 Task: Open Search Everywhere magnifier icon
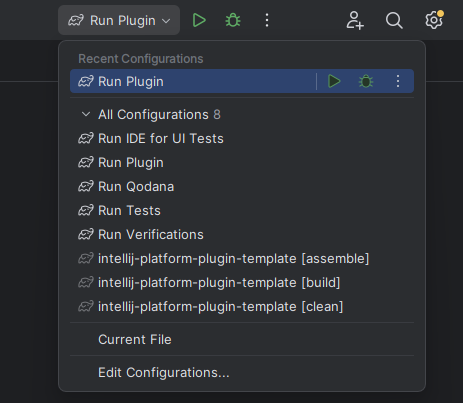[x=394, y=20]
